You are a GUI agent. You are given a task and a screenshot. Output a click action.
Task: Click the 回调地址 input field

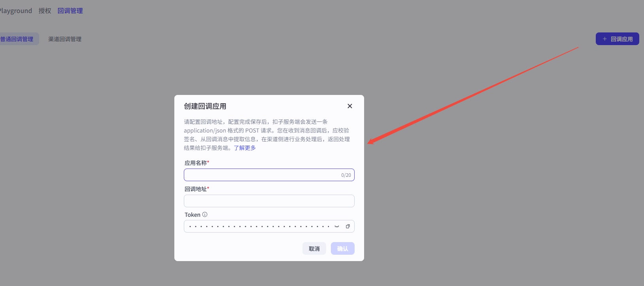pyautogui.click(x=269, y=201)
